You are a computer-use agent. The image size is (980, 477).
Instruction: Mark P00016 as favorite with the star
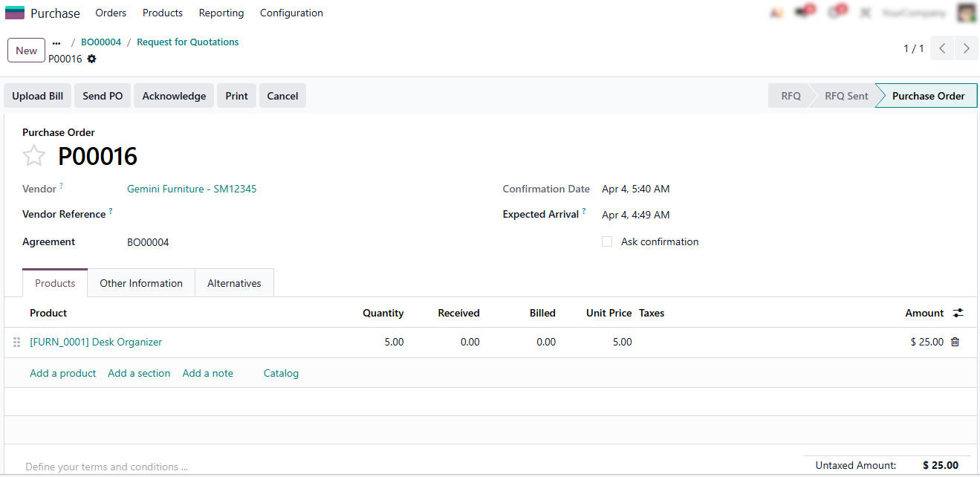tap(33, 156)
